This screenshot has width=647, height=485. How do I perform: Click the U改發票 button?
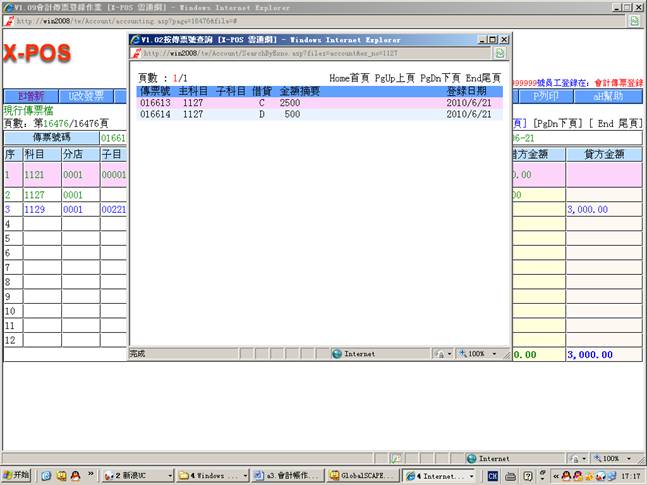point(85,96)
